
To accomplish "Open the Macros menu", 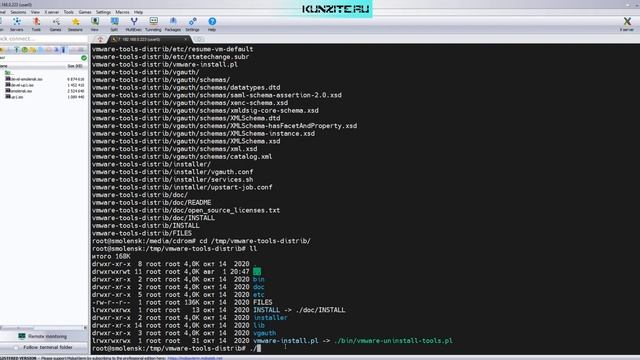I will pyautogui.click(x=122, y=12).
